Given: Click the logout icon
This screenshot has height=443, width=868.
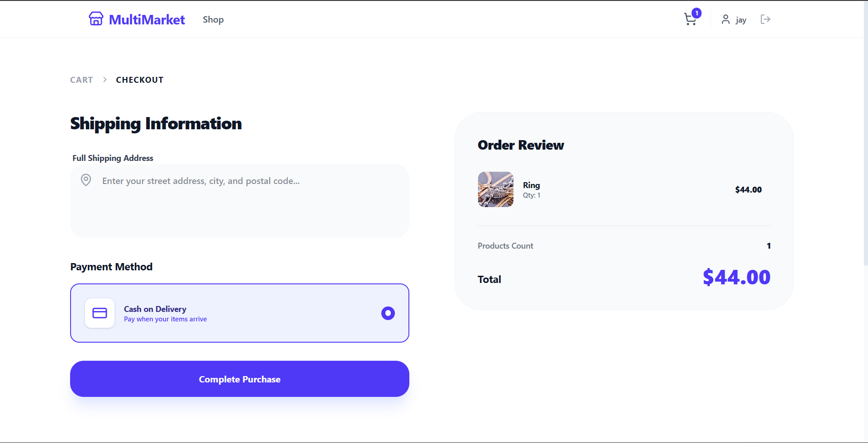Looking at the screenshot, I should pos(765,19).
